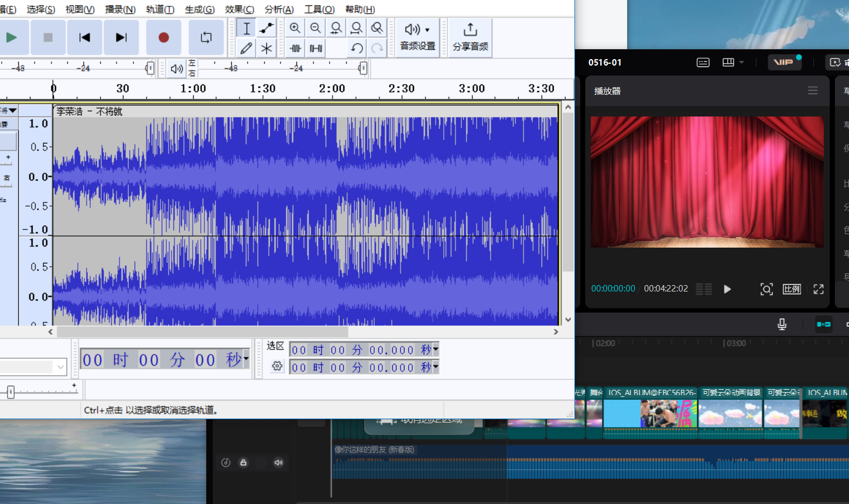Open the 效果(C) menu
849x504 pixels.
239,9
